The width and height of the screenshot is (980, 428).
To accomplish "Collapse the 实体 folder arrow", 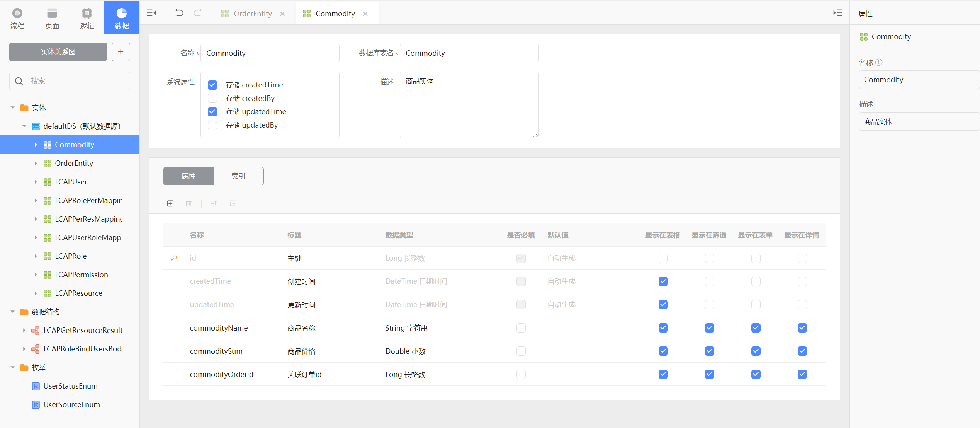I will pos(12,107).
